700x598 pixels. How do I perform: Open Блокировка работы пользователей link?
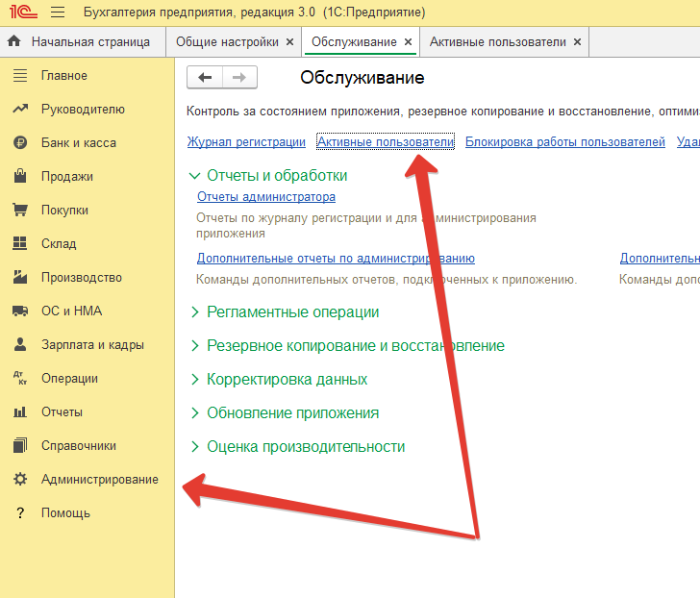[565, 141]
